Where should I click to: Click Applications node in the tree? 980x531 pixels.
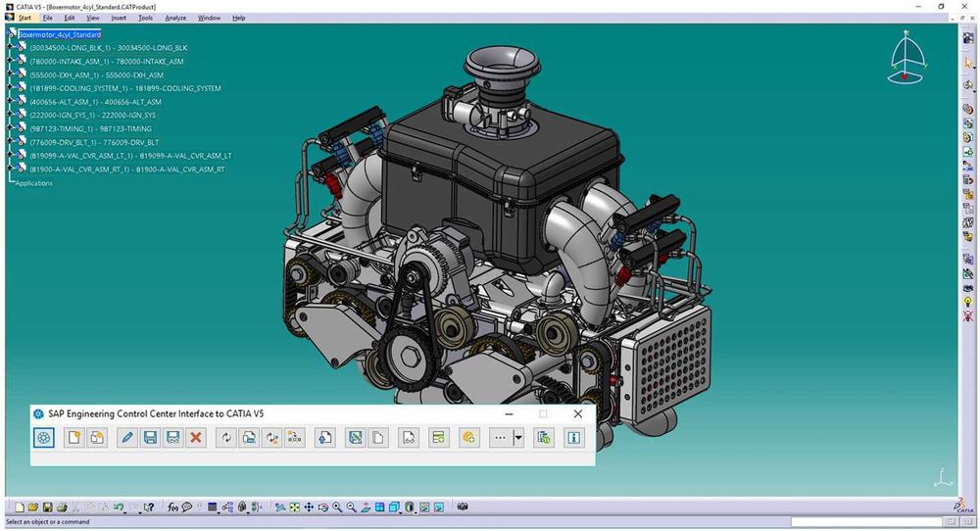click(x=33, y=183)
